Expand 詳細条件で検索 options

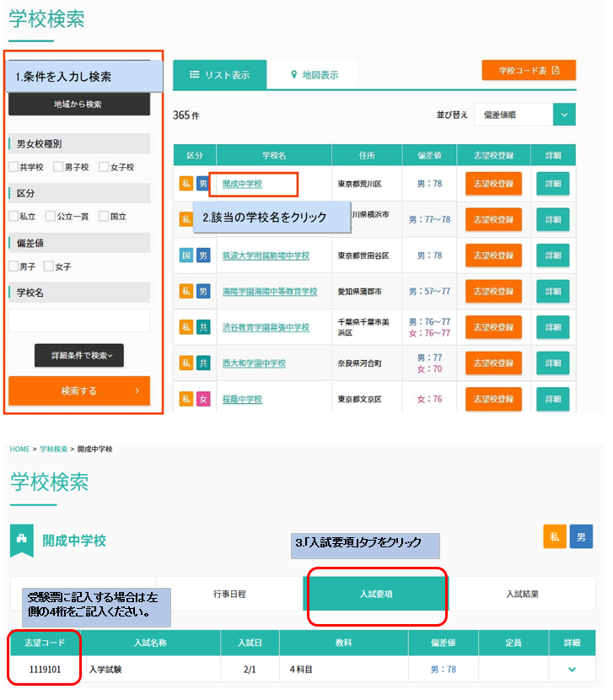[x=79, y=356]
